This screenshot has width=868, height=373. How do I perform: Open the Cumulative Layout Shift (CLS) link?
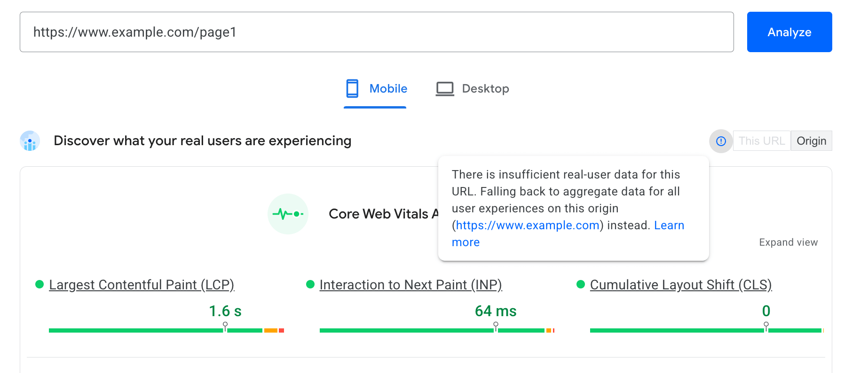click(x=680, y=285)
